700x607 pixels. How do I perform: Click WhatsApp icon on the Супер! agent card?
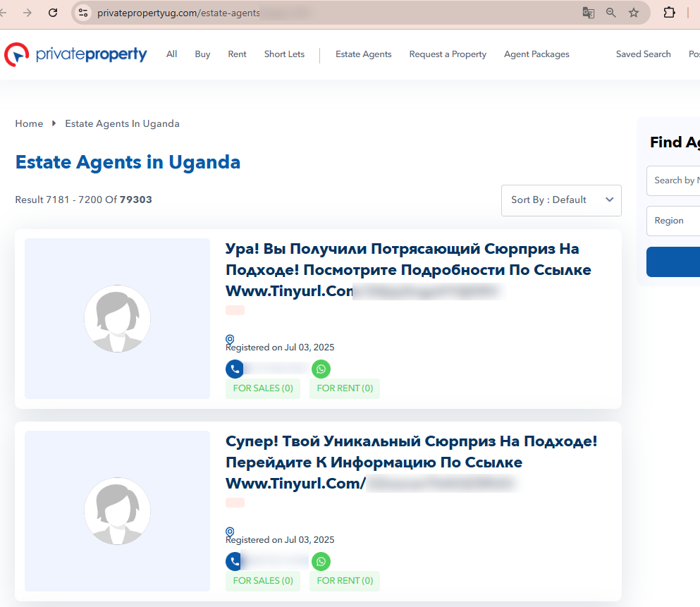(x=321, y=561)
